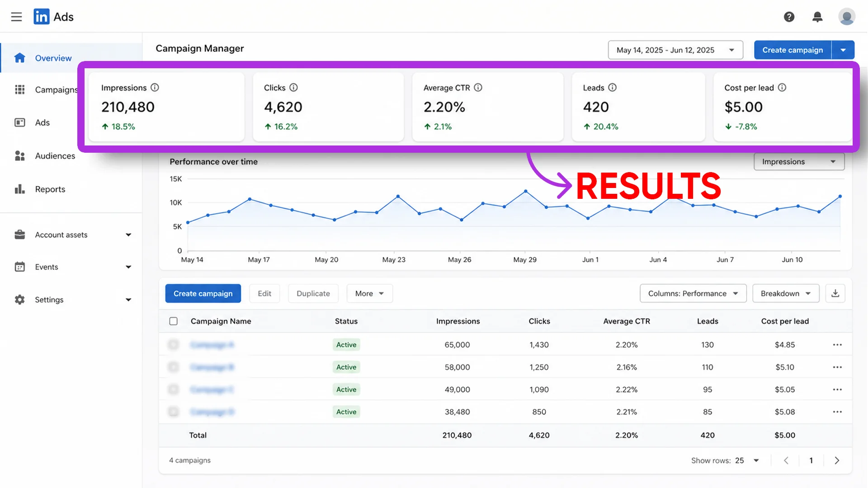Screen dimensions: 868x488
Task: Open the Create campaign split-button arrow
Action: coord(843,50)
